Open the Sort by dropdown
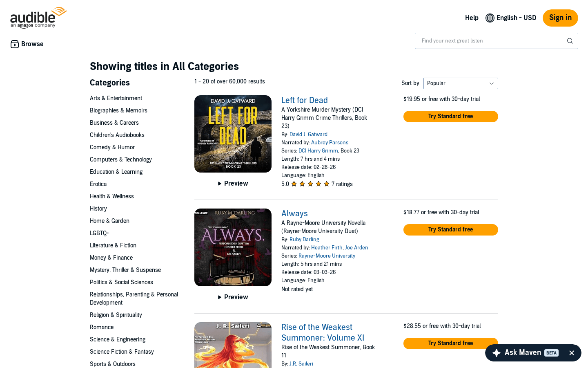 click(461, 83)
